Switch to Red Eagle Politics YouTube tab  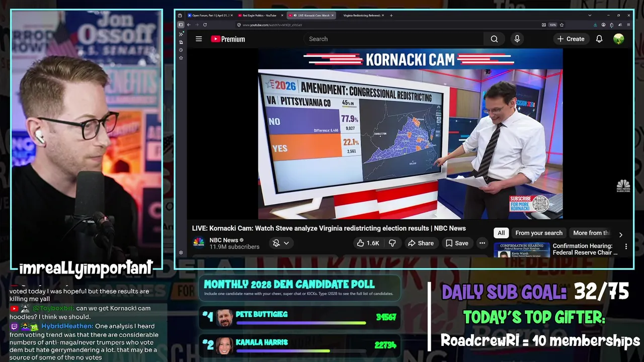click(x=260, y=15)
